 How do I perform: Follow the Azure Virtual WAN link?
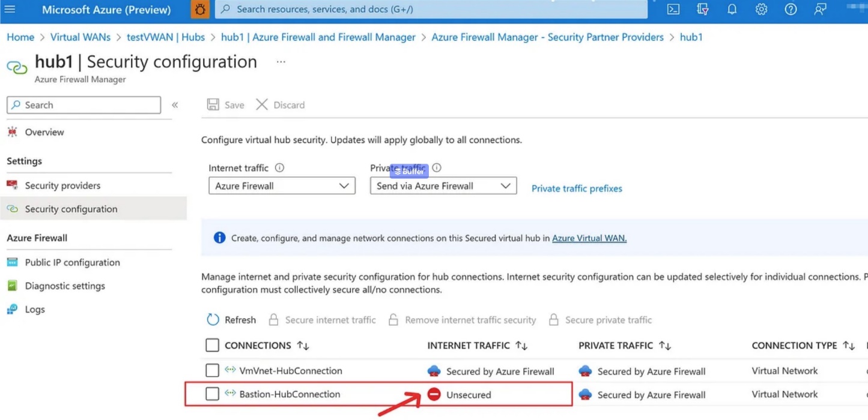coord(589,238)
